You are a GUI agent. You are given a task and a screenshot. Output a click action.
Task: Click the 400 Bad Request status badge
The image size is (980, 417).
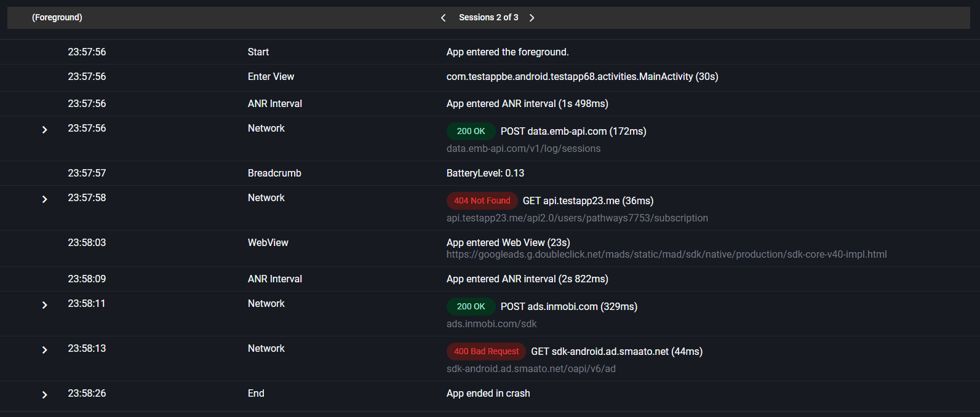pyautogui.click(x=486, y=351)
